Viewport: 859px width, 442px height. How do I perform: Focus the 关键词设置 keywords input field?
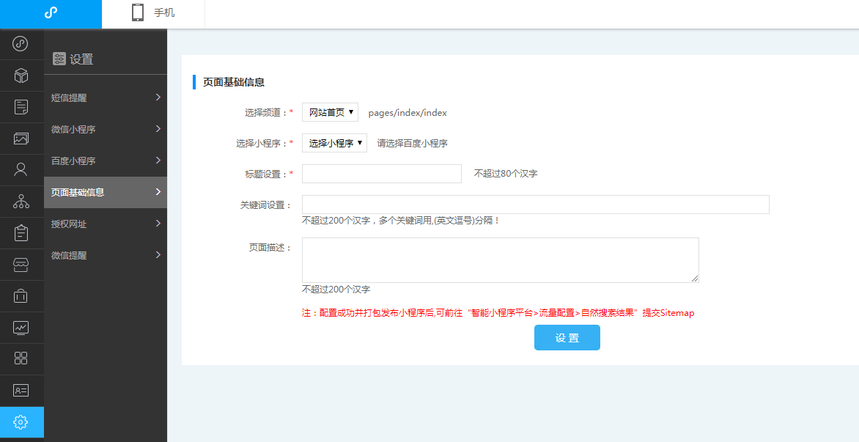point(536,204)
